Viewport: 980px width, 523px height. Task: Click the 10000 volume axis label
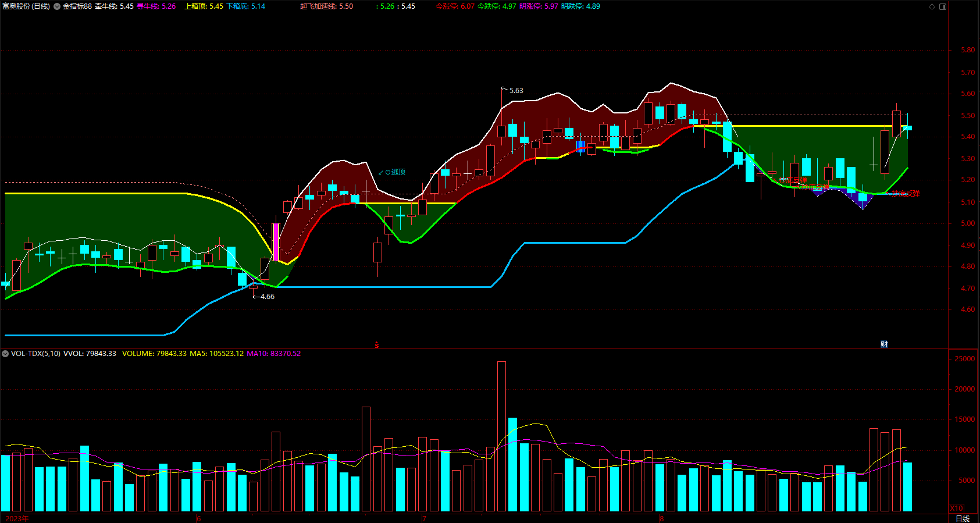(965, 450)
